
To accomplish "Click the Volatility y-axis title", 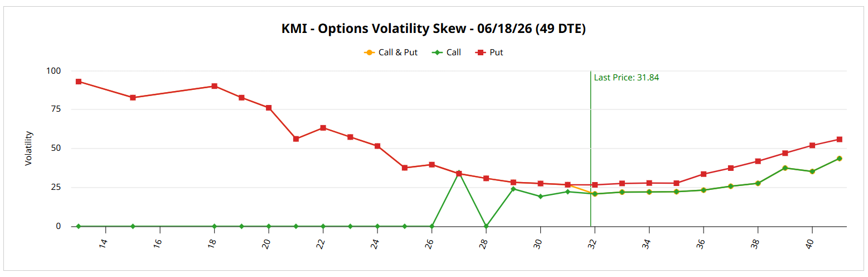I will 28,148.
